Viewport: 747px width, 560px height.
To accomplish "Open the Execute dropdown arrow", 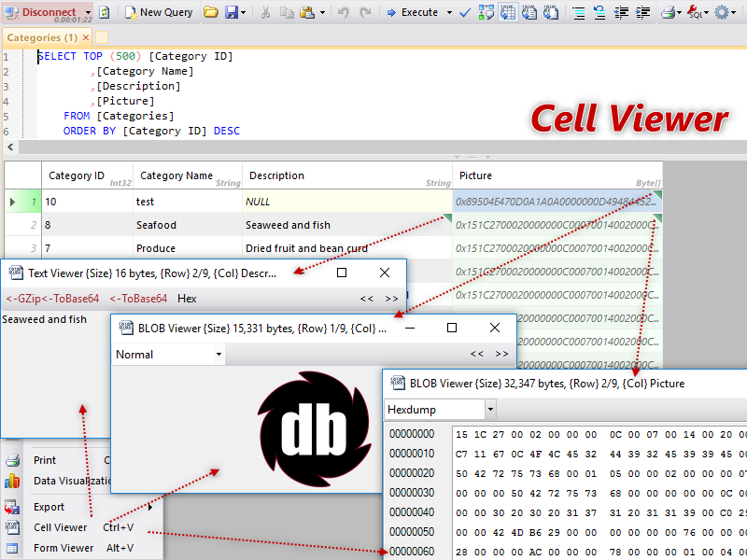I will click(x=449, y=13).
